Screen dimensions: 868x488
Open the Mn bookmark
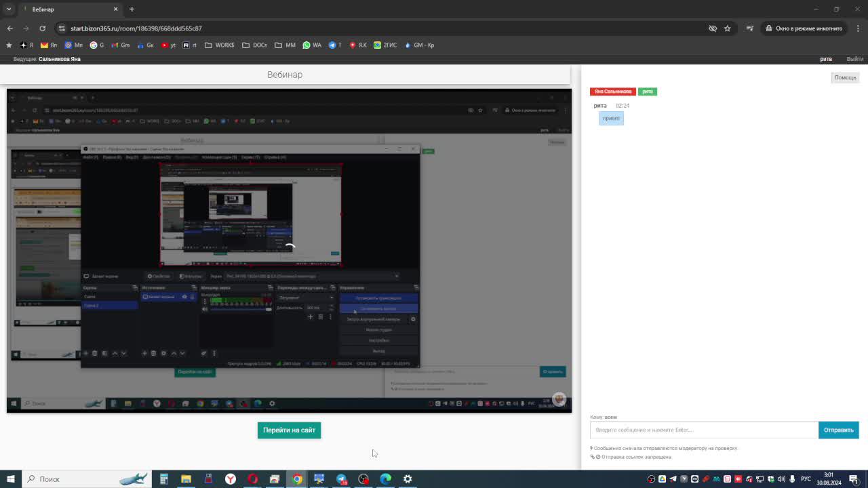(74, 45)
